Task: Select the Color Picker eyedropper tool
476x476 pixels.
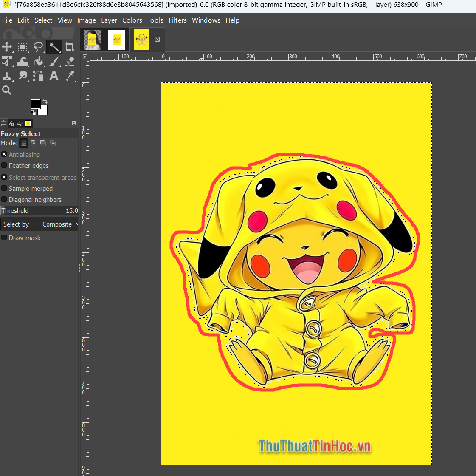Action: [70, 76]
